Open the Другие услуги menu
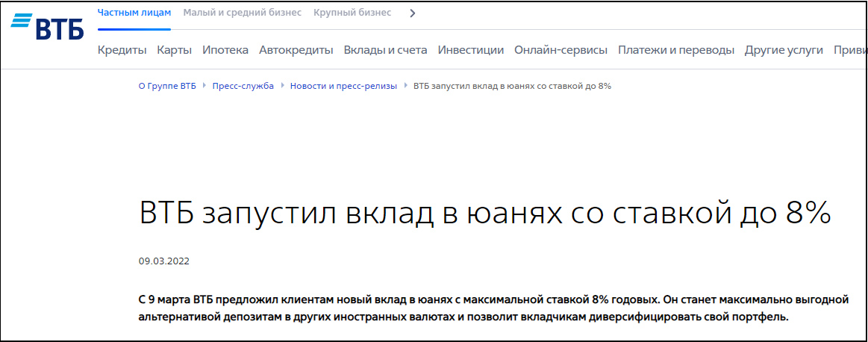 click(784, 51)
